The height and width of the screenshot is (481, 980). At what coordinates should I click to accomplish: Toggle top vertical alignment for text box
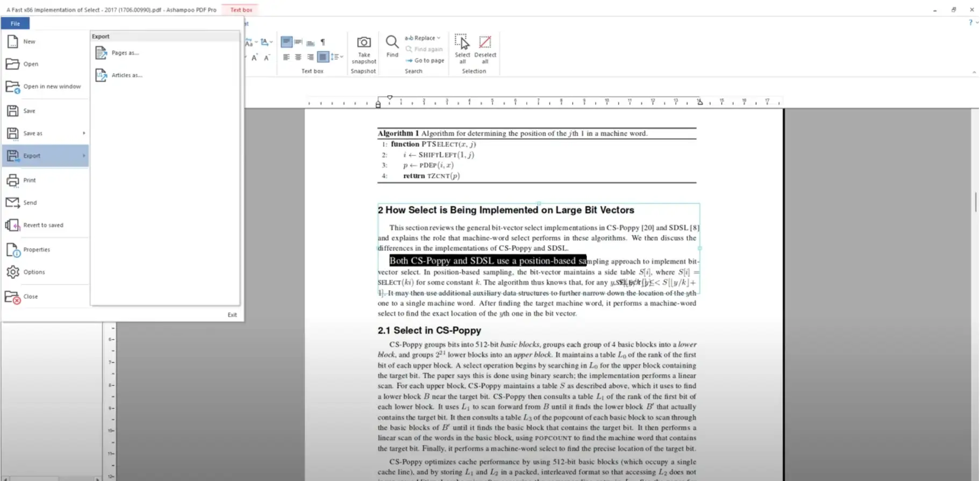287,42
